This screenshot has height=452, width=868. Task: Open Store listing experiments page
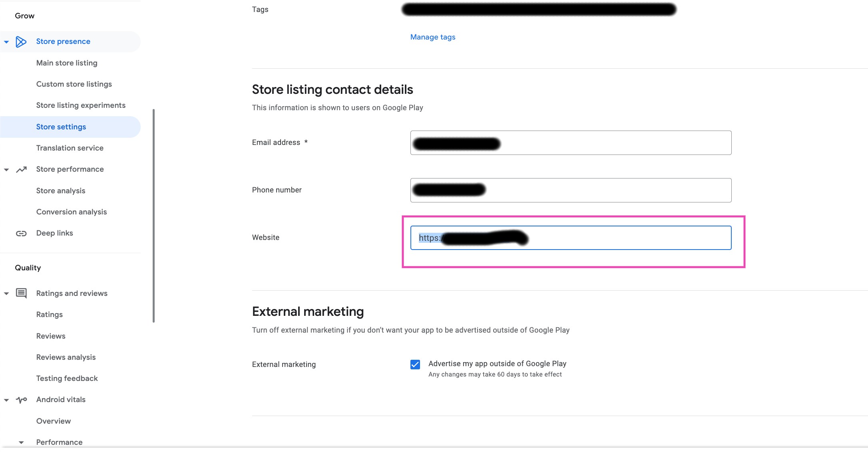pyautogui.click(x=81, y=105)
